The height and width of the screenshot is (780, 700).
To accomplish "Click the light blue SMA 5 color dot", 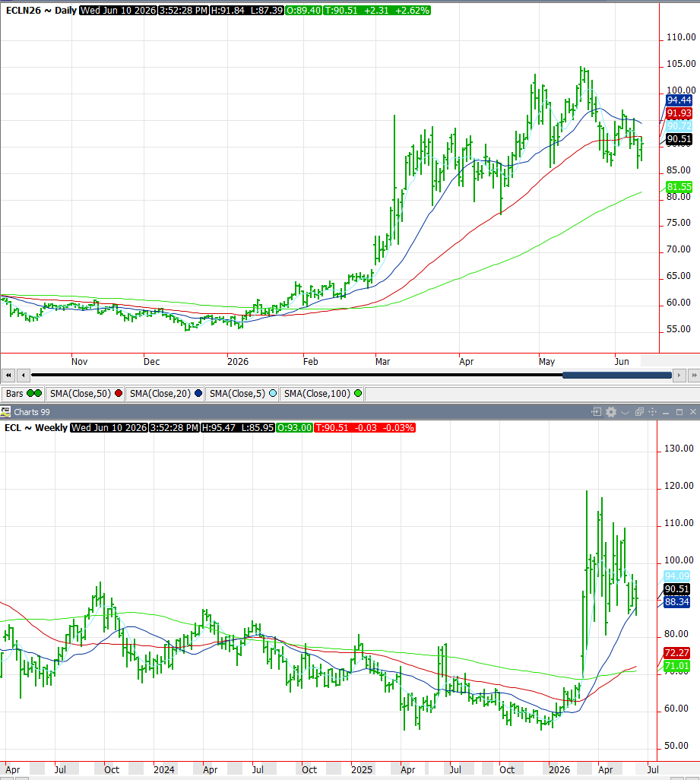I will point(273,394).
